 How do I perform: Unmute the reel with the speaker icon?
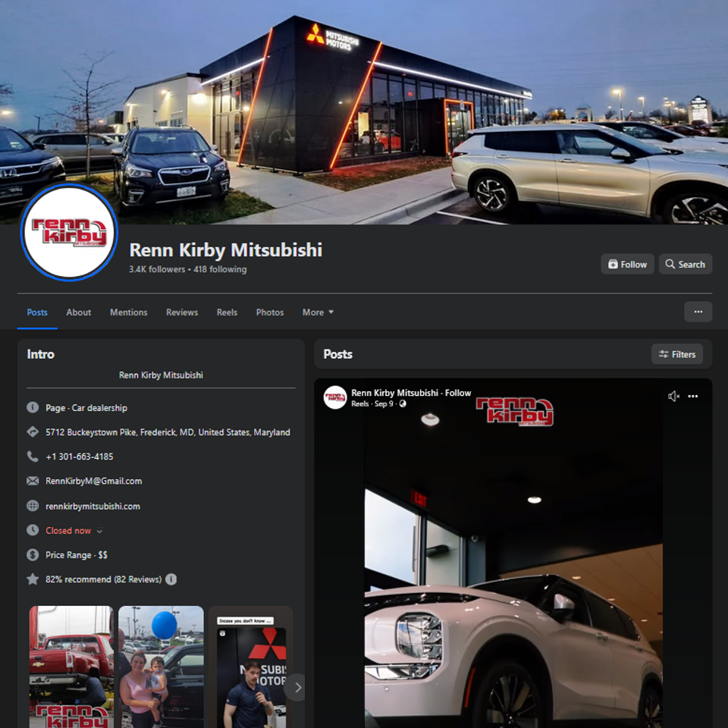point(673,396)
